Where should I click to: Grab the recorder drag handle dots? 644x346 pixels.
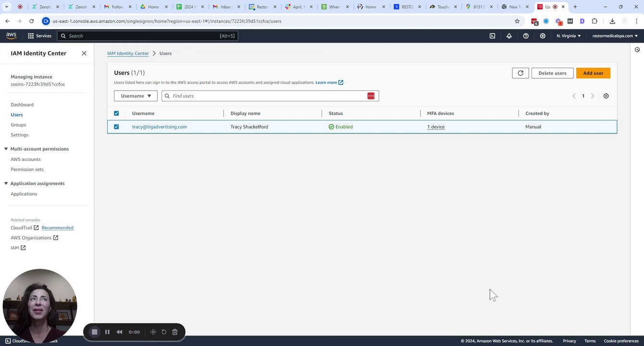[x=153, y=332]
